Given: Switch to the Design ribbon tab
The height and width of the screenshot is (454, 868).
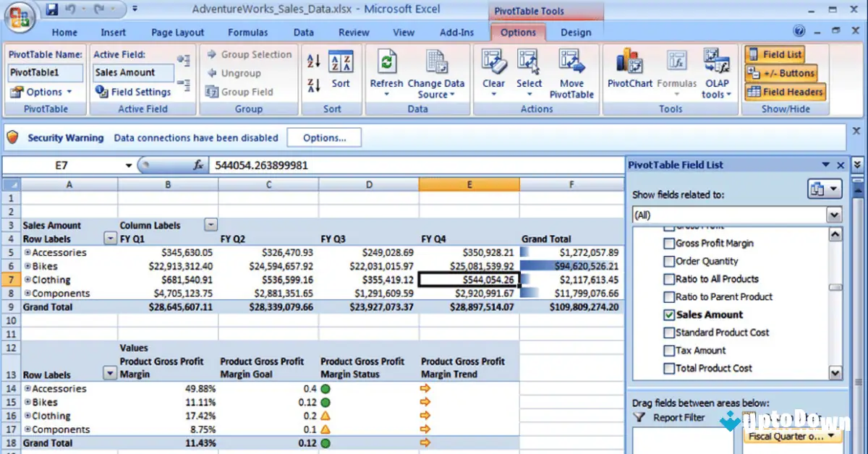Looking at the screenshot, I should [x=576, y=32].
